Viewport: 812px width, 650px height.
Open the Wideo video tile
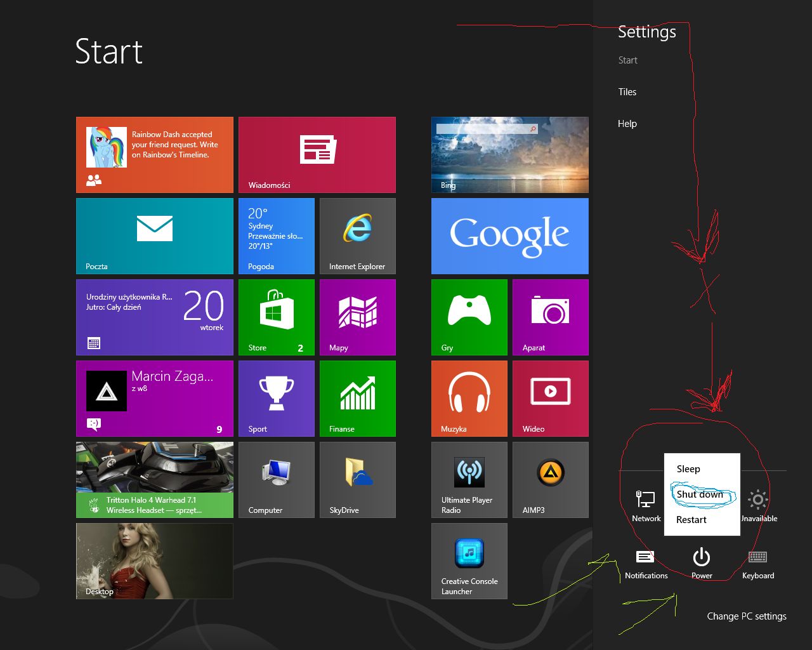(551, 399)
